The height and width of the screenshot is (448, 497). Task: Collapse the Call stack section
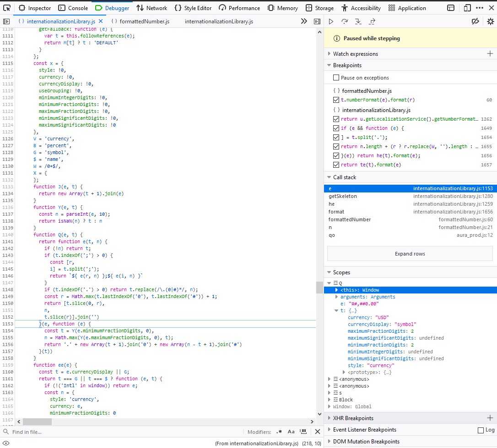coord(344,177)
